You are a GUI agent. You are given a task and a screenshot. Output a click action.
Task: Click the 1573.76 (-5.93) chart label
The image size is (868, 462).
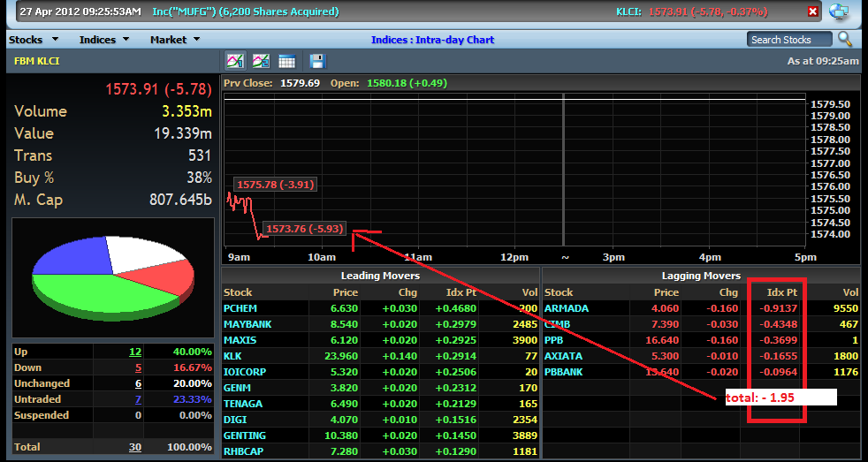[304, 229]
